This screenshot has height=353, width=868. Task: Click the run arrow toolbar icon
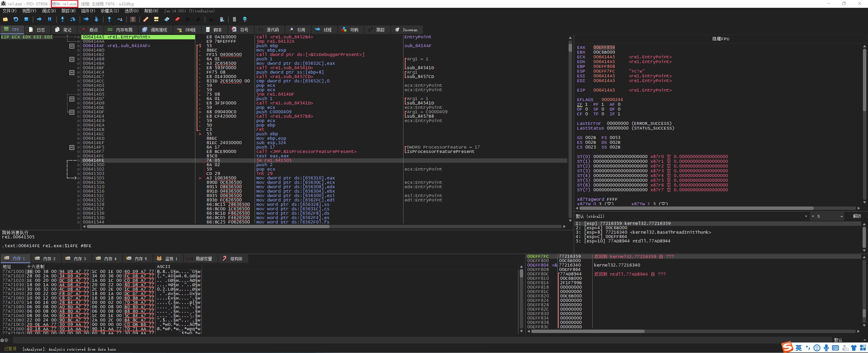click(x=39, y=19)
